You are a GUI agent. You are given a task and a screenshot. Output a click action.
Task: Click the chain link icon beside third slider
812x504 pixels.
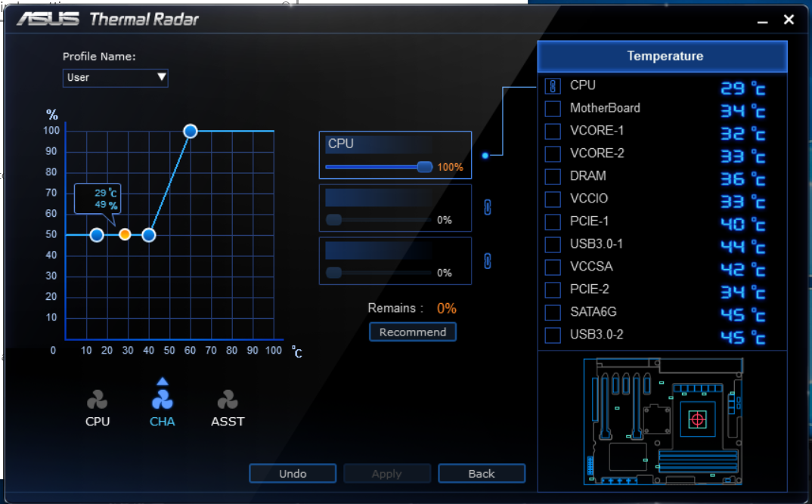click(488, 261)
